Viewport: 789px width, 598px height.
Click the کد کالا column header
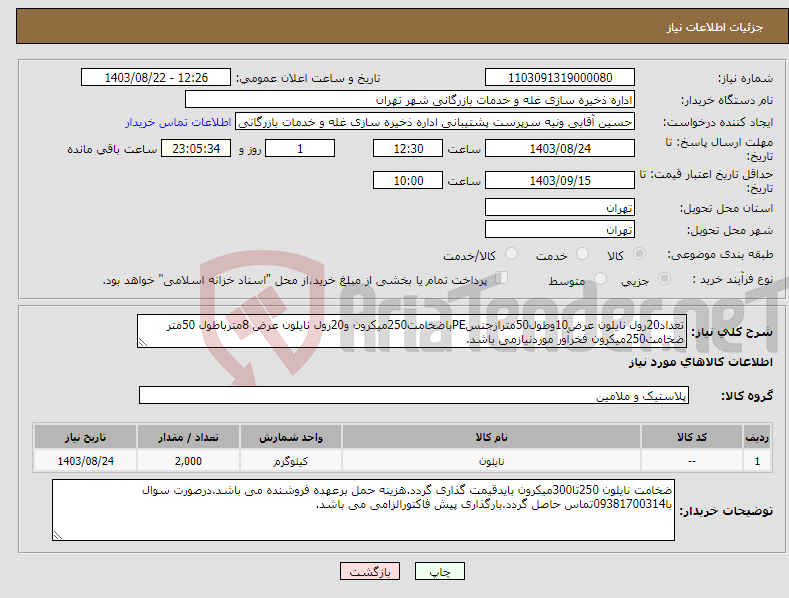click(692, 437)
